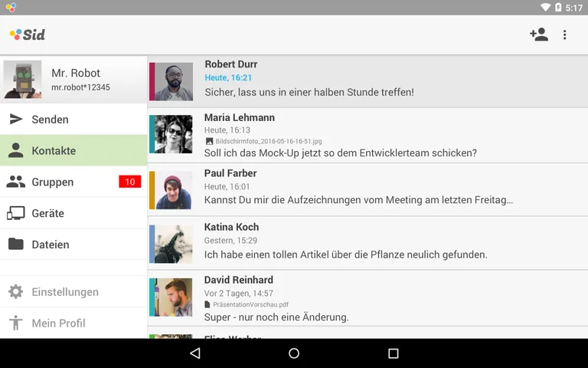Tap the Sid logo in header
The image size is (588, 368).
coord(28,34)
